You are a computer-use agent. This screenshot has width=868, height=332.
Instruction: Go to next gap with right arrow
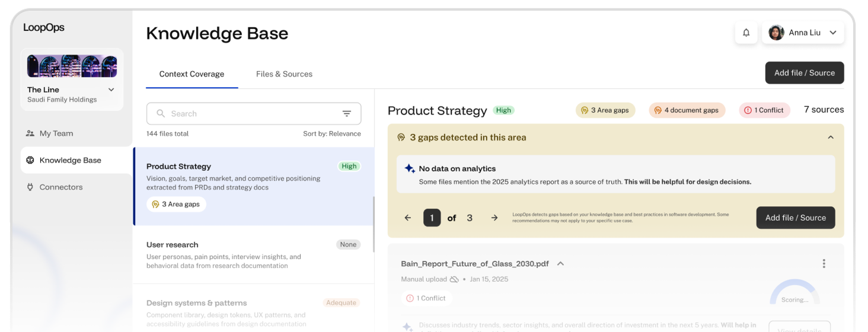(494, 218)
